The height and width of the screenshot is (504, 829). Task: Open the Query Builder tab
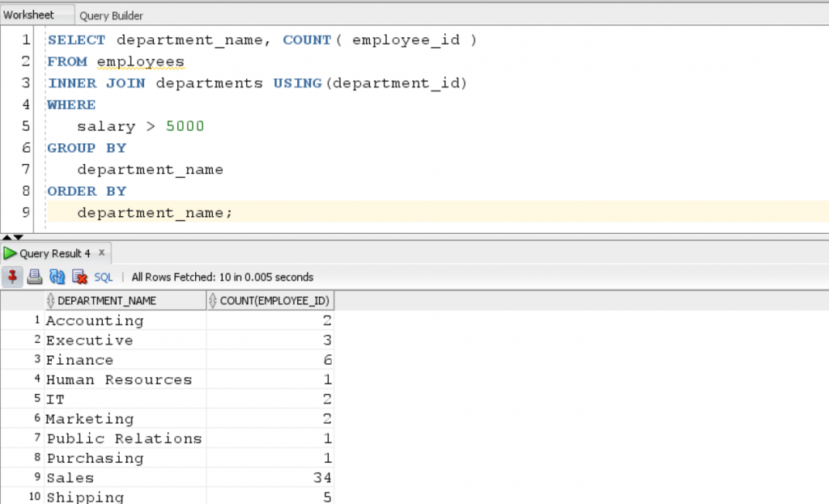111,15
